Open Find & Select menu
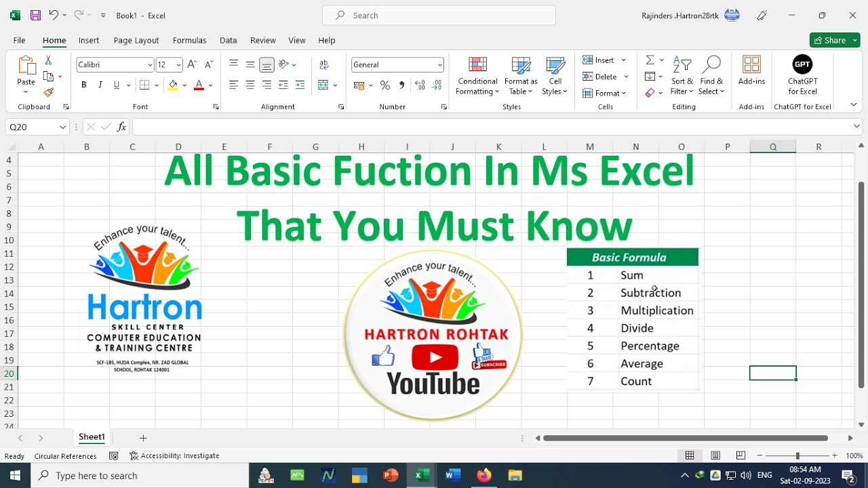This screenshot has height=488, width=868. (x=711, y=75)
